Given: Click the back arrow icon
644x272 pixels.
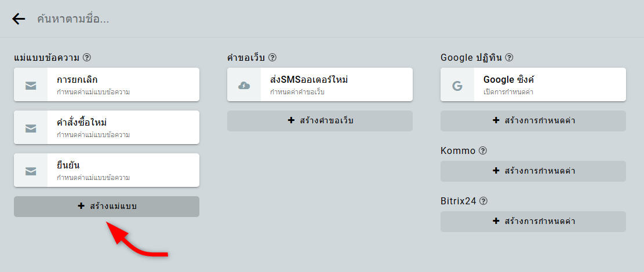Looking at the screenshot, I should click(19, 19).
